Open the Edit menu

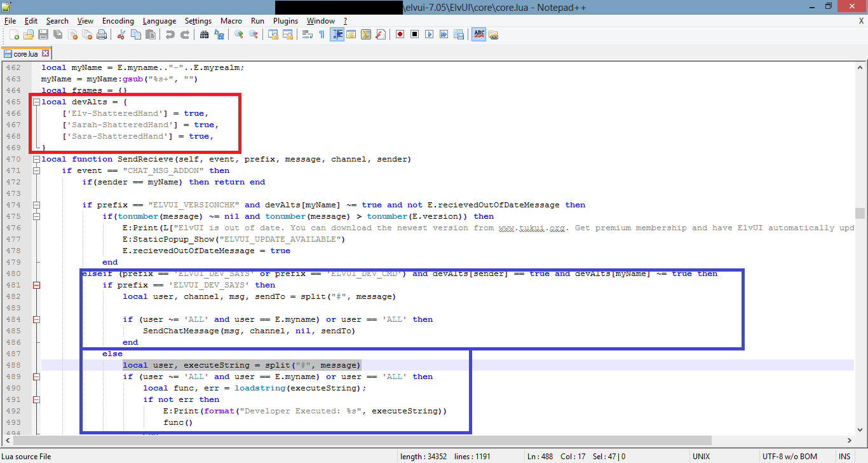pyautogui.click(x=31, y=21)
